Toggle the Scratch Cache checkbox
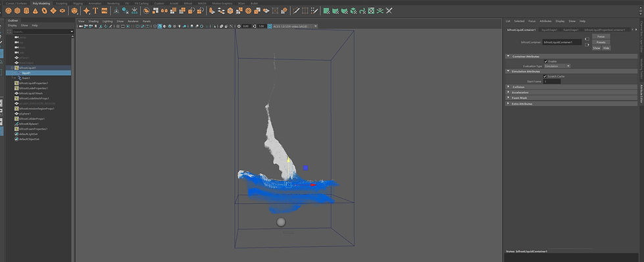 pos(545,76)
